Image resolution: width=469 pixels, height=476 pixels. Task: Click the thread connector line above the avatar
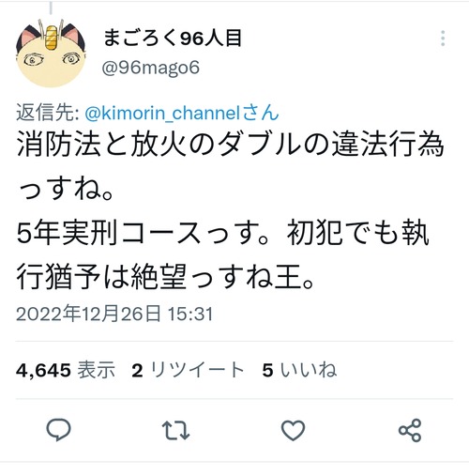(51, 7)
